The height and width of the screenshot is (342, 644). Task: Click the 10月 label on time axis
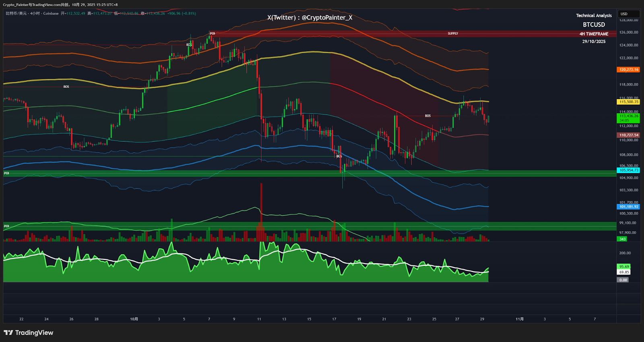134,319
